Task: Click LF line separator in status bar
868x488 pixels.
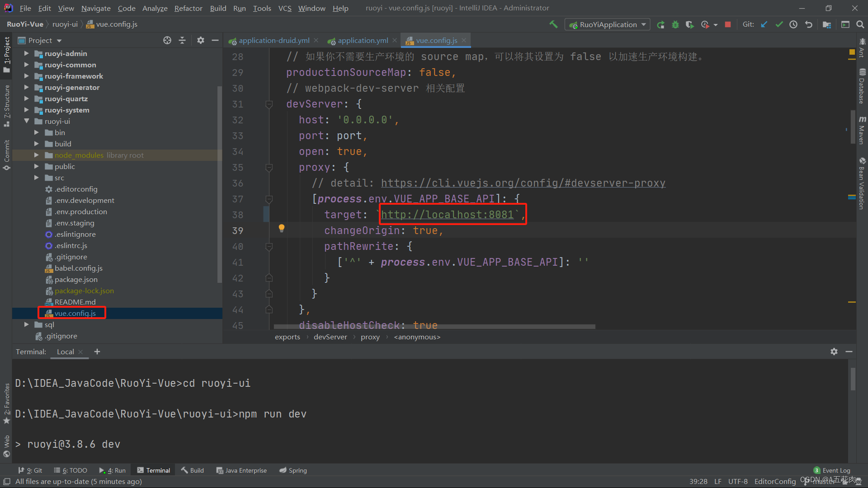Action: [x=717, y=482]
